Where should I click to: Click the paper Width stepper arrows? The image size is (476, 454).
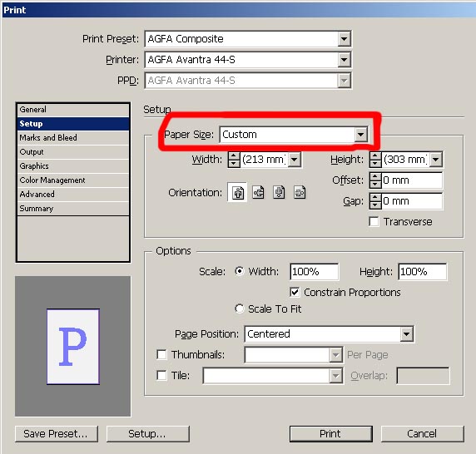[x=234, y=159]
